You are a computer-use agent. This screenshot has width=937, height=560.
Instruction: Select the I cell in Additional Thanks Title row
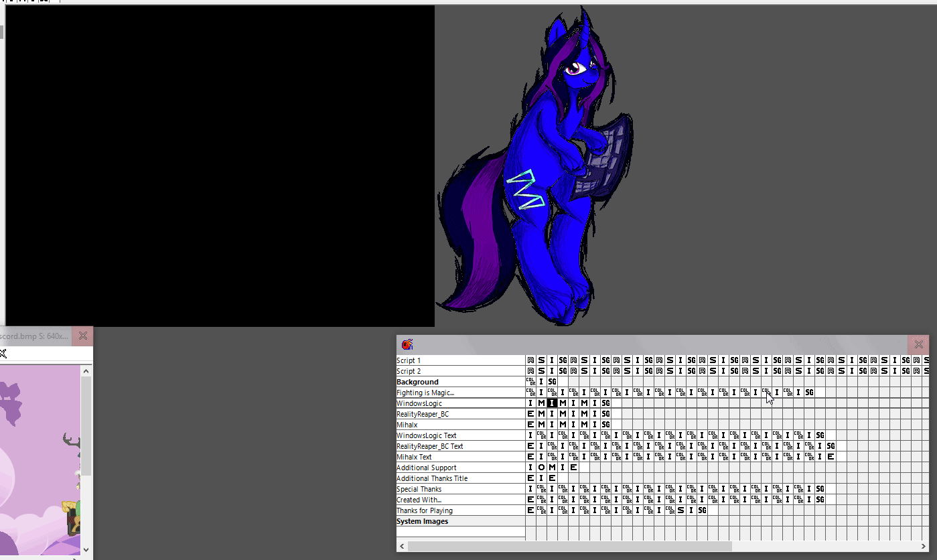click(542, 478)
